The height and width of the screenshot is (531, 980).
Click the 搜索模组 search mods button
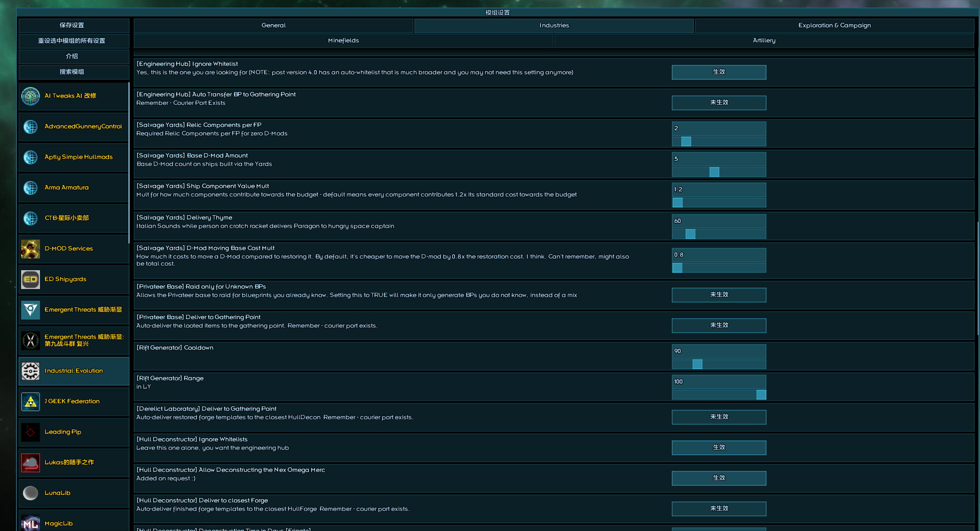point(72,72)
